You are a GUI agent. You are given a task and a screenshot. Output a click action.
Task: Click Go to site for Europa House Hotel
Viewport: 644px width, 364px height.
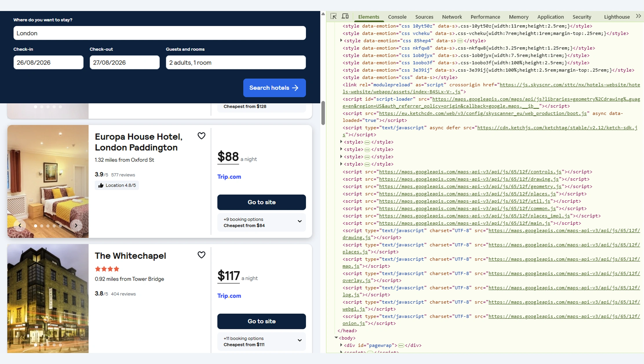click(261, 202)
